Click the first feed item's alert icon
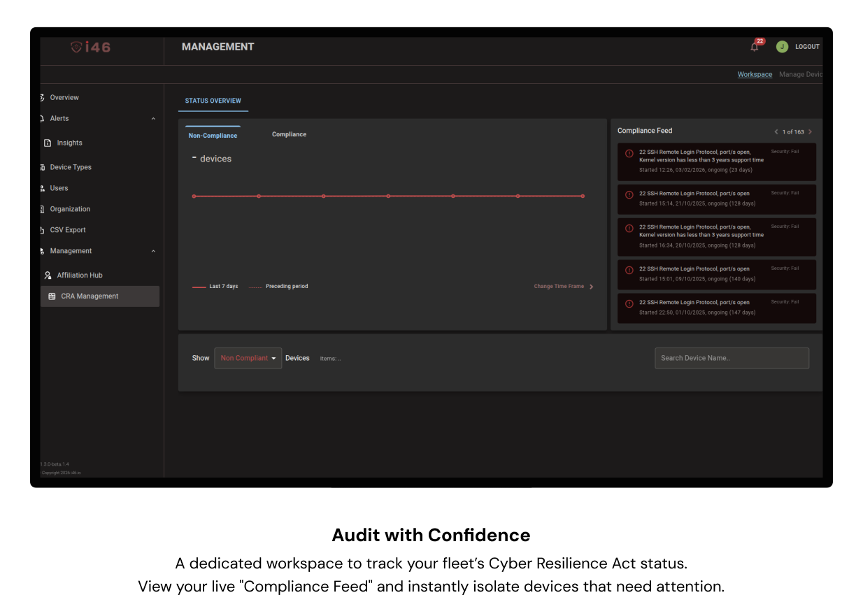 (x=629, y=153)
